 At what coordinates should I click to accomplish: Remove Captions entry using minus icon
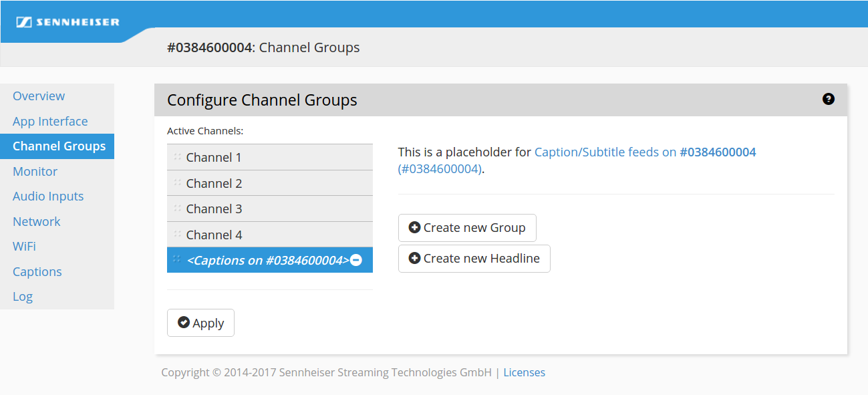point(356,260)
